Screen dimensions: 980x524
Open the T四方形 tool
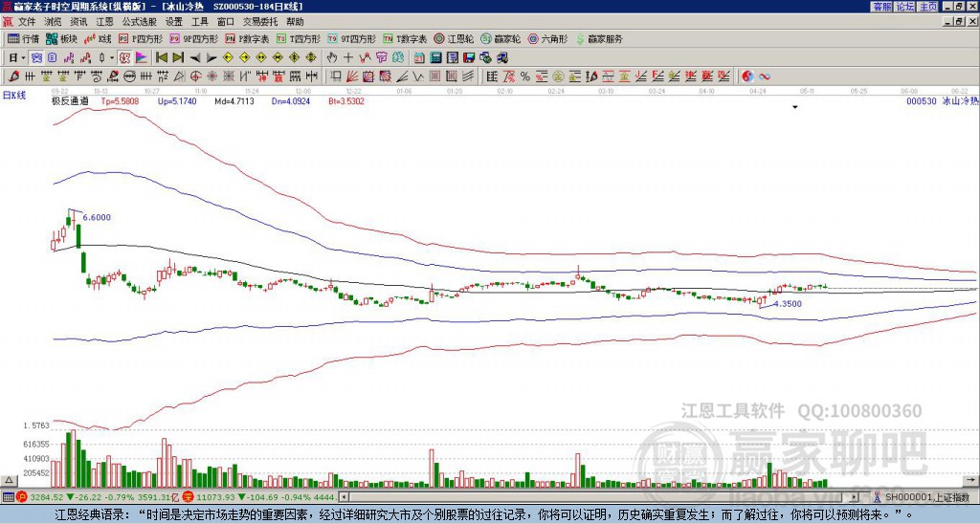(x=299, y=38)
